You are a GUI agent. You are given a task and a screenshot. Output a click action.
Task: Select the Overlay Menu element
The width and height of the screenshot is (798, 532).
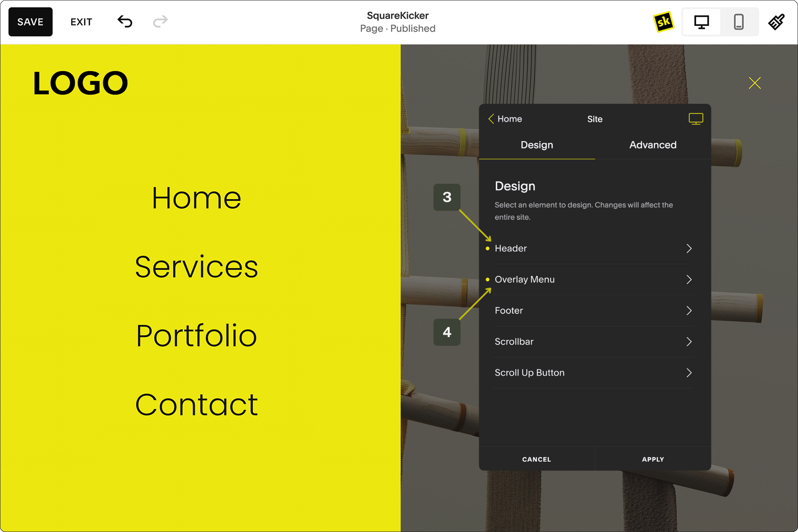[x=593, y=279]
